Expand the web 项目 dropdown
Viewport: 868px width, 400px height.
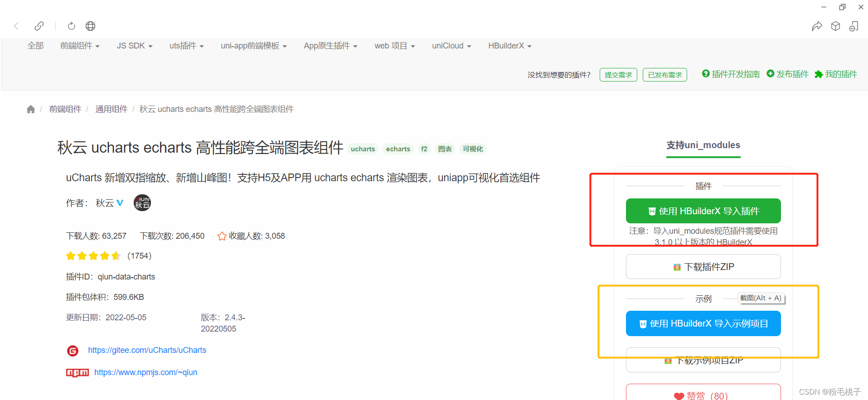coord(395,46)
